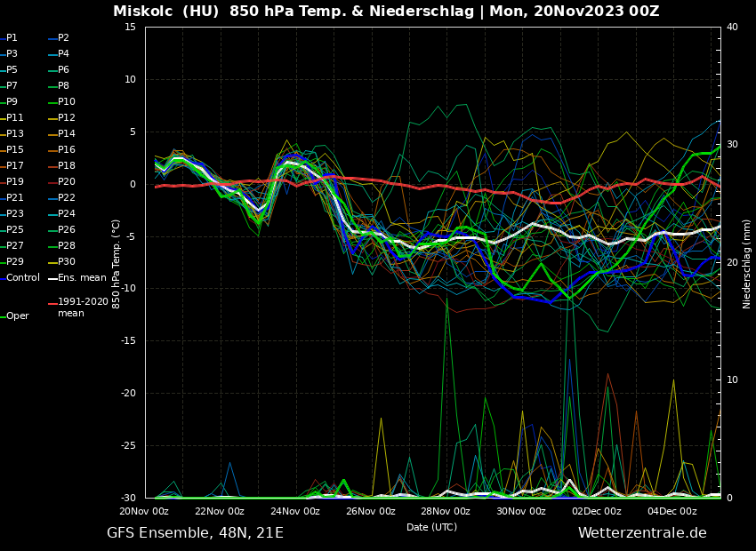
Task: Click the Oper legend entry
Action: coord(17,316)
